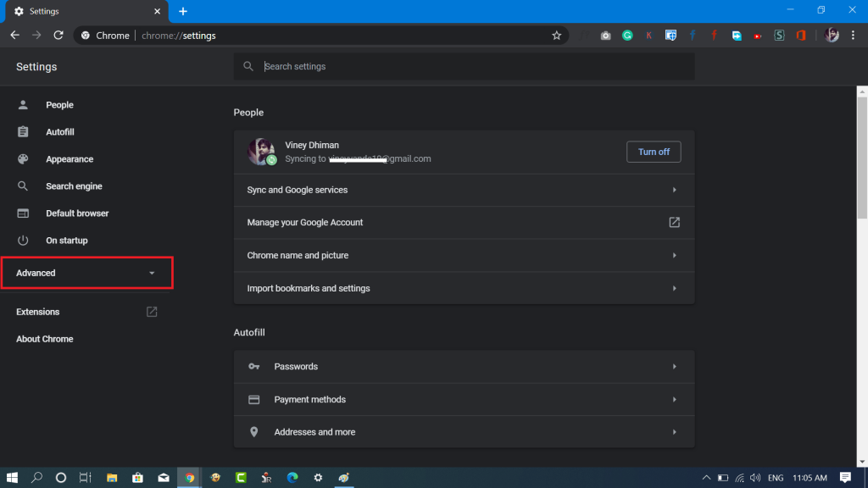Open Microsoft Store from the taskbar
The width and height of the screenshot is (868, 488).
(x=137, y=478)
